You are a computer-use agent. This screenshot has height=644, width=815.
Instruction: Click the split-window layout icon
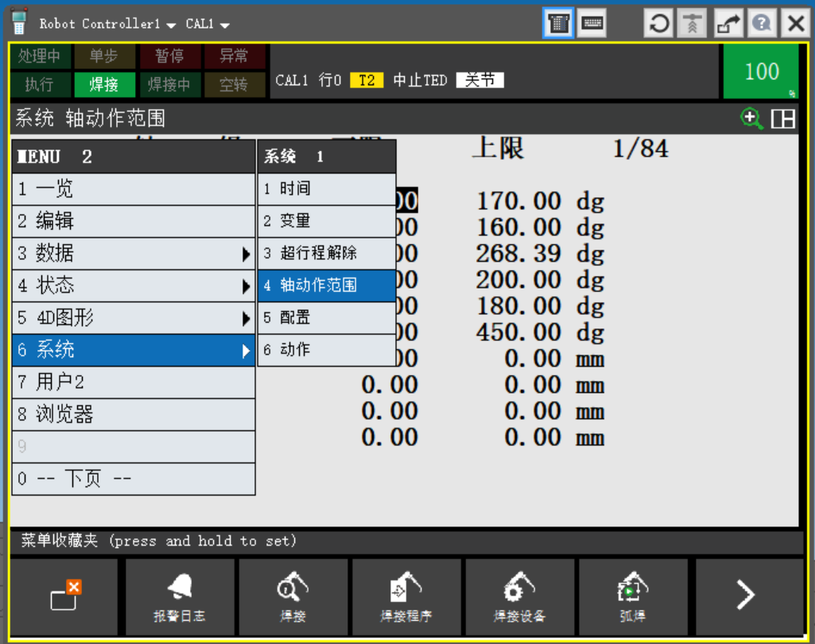coord(782,118)
